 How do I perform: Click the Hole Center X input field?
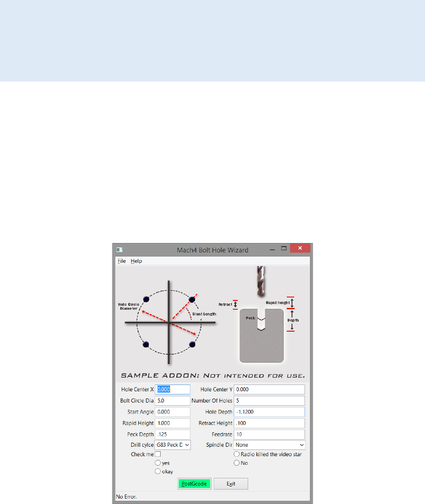172,389
